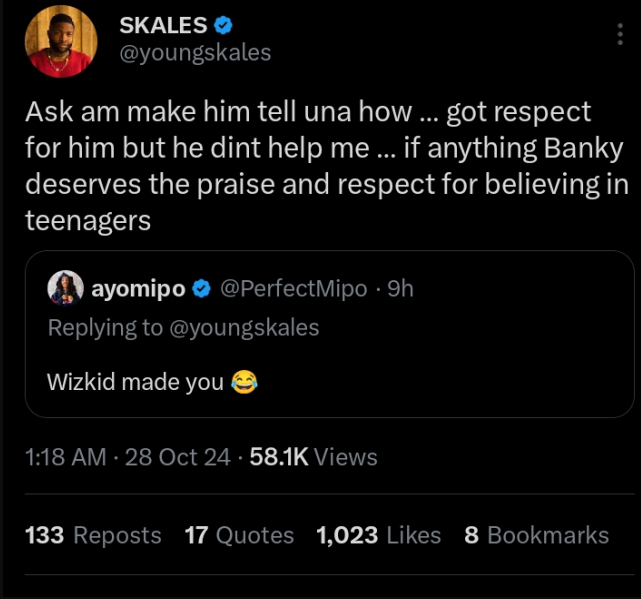The image size is (641, 599).
Task: Click the laughing emoji in quoted tweet
Action: [244, 381]
